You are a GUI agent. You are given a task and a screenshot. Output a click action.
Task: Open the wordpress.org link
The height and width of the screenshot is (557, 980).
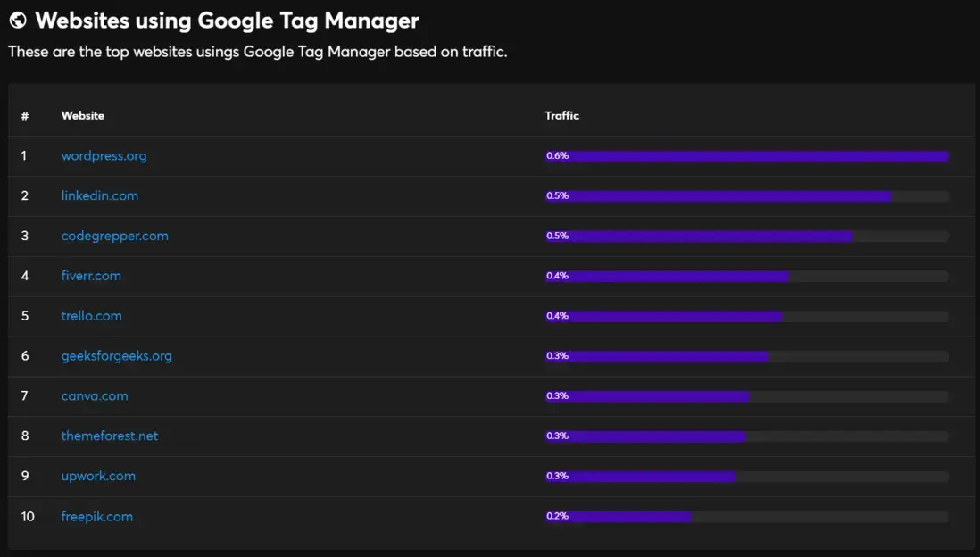coord(104,155)
